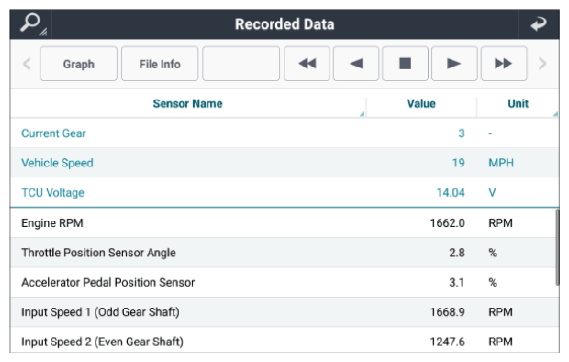
Task: Click the Recorded Data title
Action: 284,24
